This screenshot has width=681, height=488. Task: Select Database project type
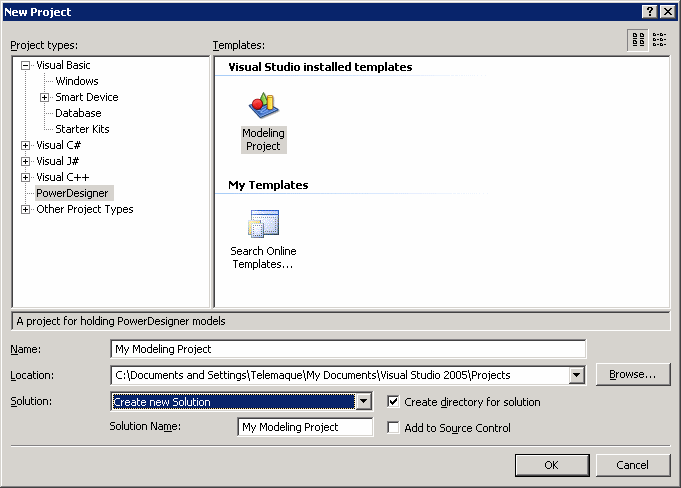pyautogui.click(x=78, y=113)
